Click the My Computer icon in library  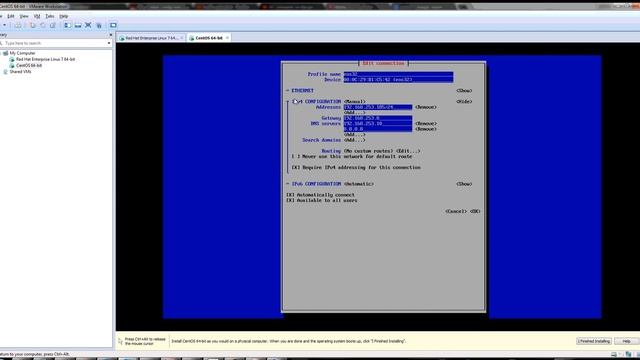(6, 53)
